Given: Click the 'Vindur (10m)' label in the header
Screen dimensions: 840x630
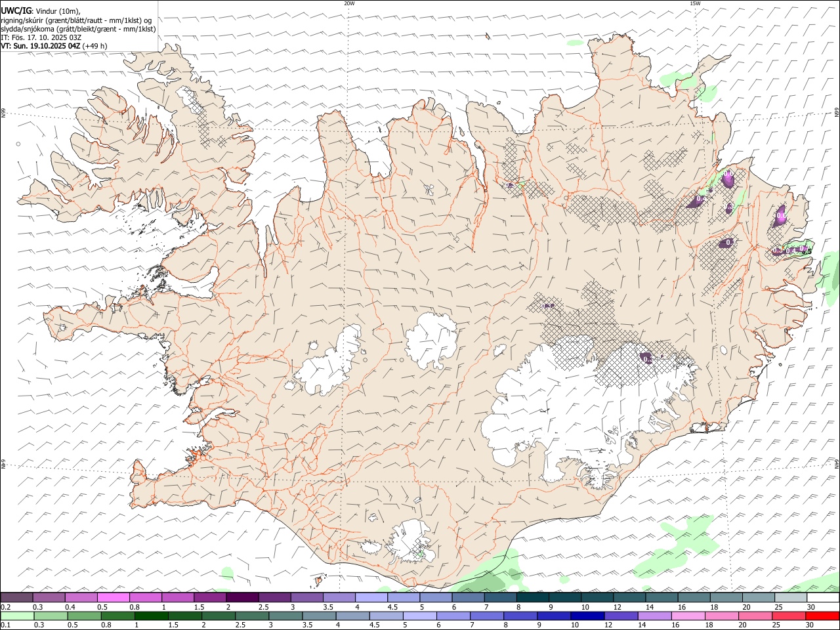Looking at the screenshot, I should (58, 12).
